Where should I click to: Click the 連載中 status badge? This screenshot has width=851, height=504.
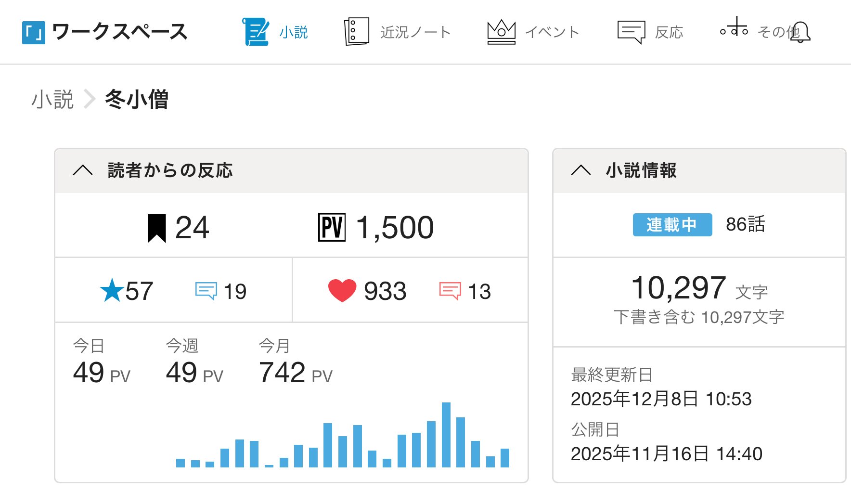(672, 225)
